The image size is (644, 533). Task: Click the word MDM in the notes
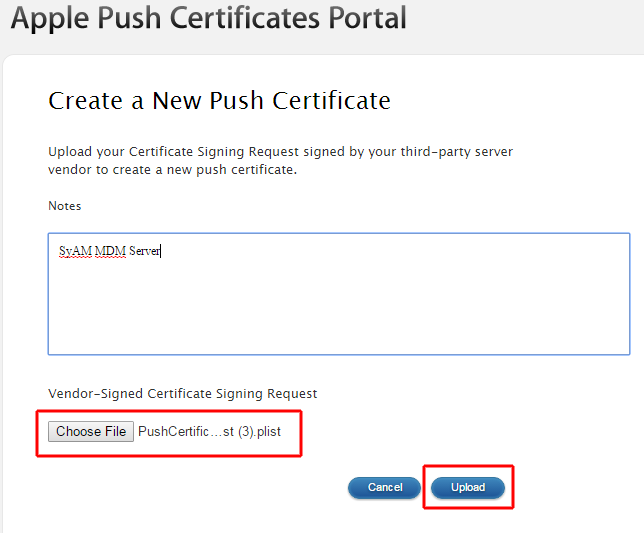pyautogui.click(x=110, y=251)
